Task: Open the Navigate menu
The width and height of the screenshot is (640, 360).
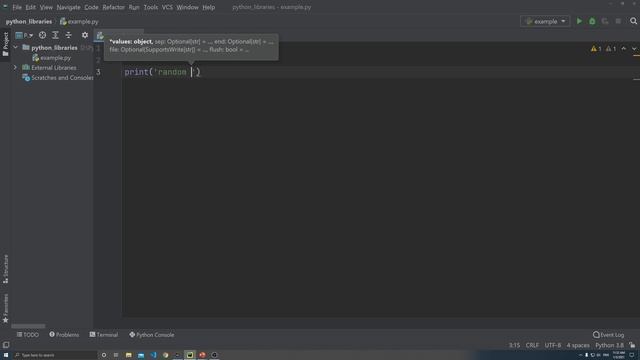Action: point(68,7)
